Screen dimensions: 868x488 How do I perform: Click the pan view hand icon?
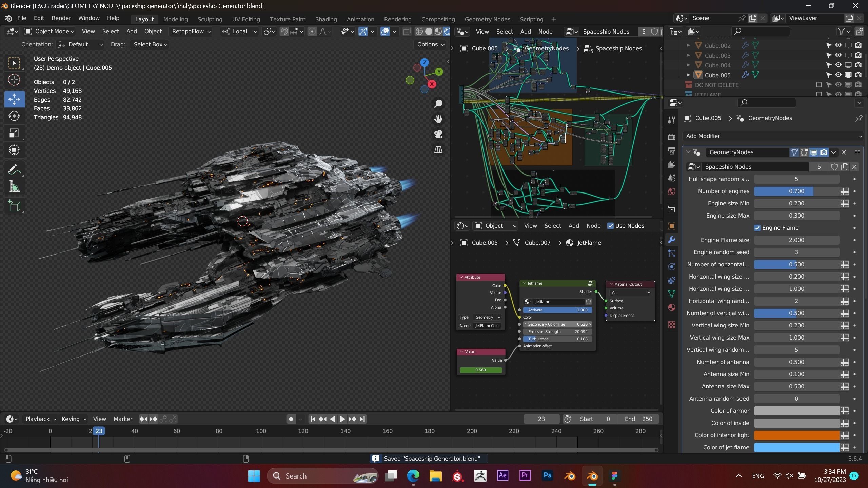438,119
